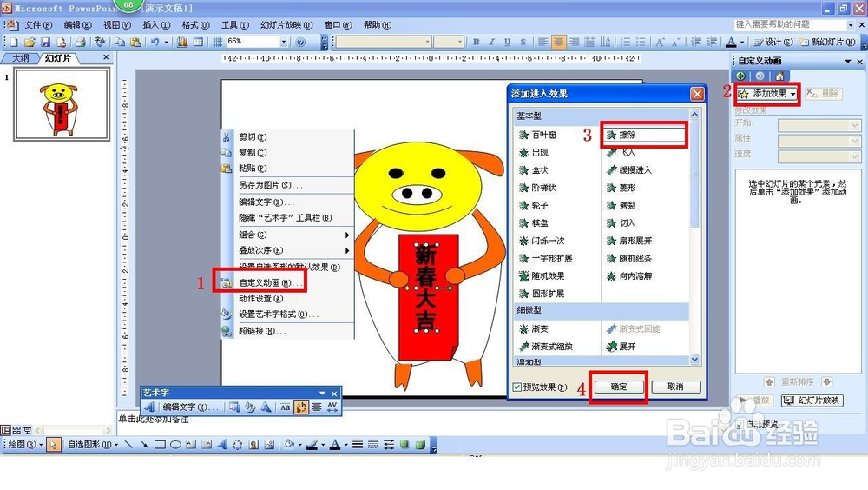
Task: Click Increase Font Size icon
Action: [660, 42]
